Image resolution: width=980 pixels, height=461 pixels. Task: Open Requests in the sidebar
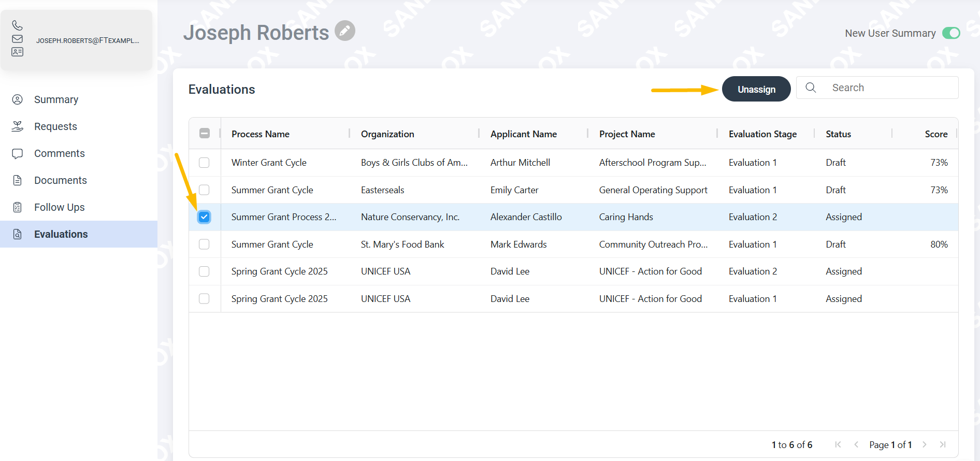(x=79, y=126)
